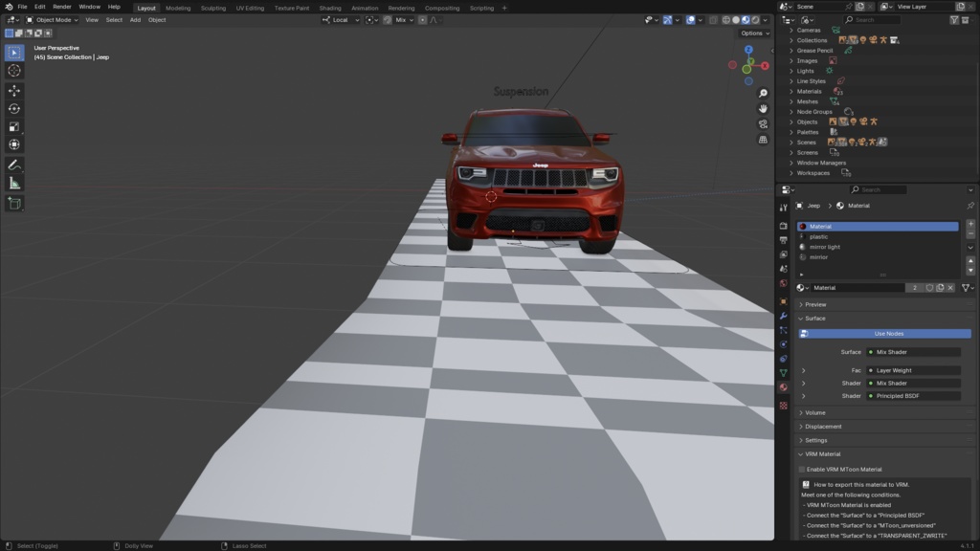This screenshot has width=980, height=551.
Task: Enable VRM MToon Material checkbox
Action: pos(802,469)
